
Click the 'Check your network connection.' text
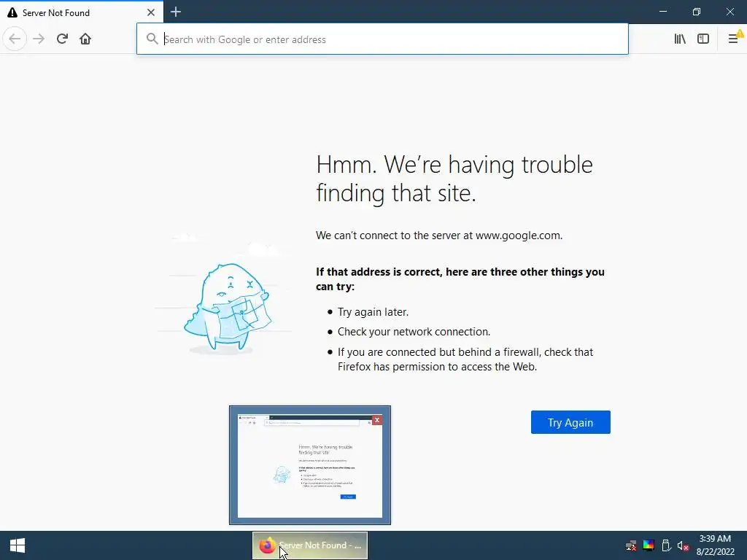tap(414, 332)
